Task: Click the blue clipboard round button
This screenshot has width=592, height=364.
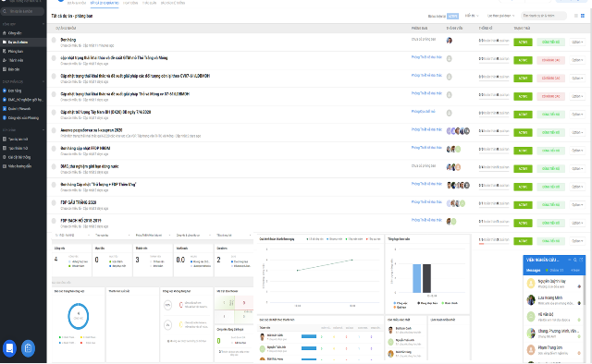Action: (28, 348)
